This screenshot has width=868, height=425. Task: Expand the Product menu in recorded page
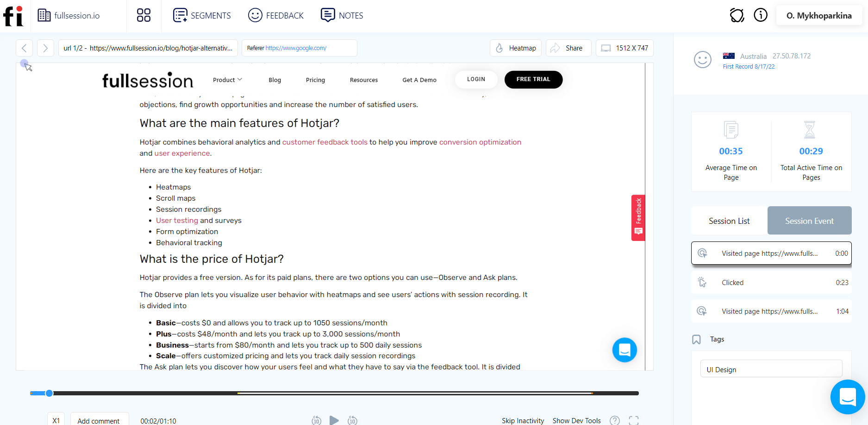point(228,80)
